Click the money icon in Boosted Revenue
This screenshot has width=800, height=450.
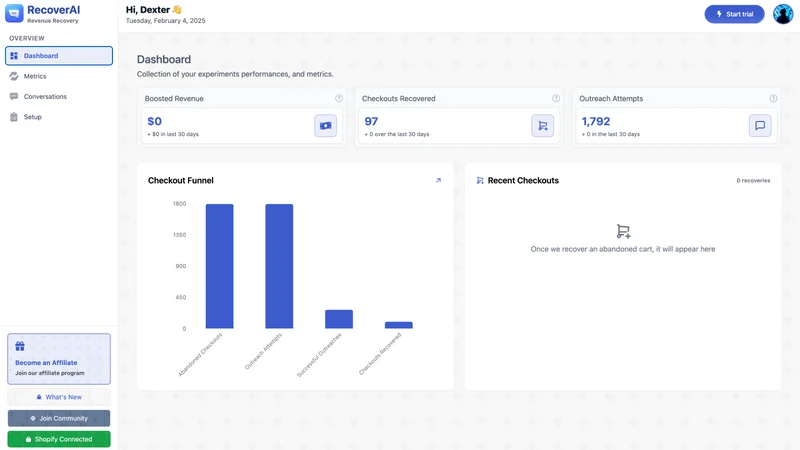tap(326, 126)
